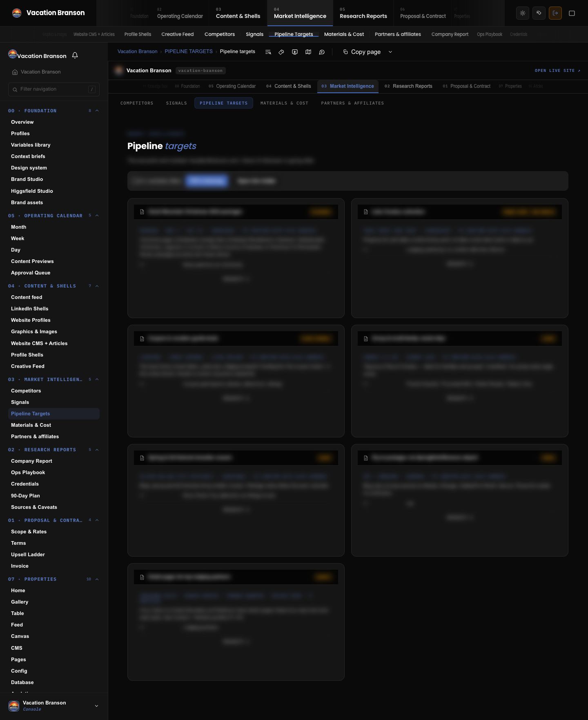588x720 pixels.
Task: Open Approval Queue in sidebar
Action: click(x=31, y=273)
